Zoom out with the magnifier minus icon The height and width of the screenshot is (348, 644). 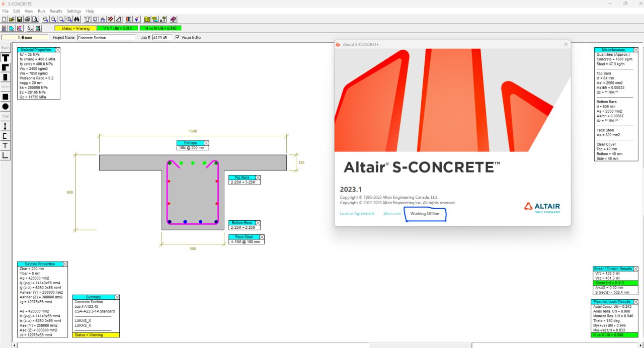click(x=53, y=19)
